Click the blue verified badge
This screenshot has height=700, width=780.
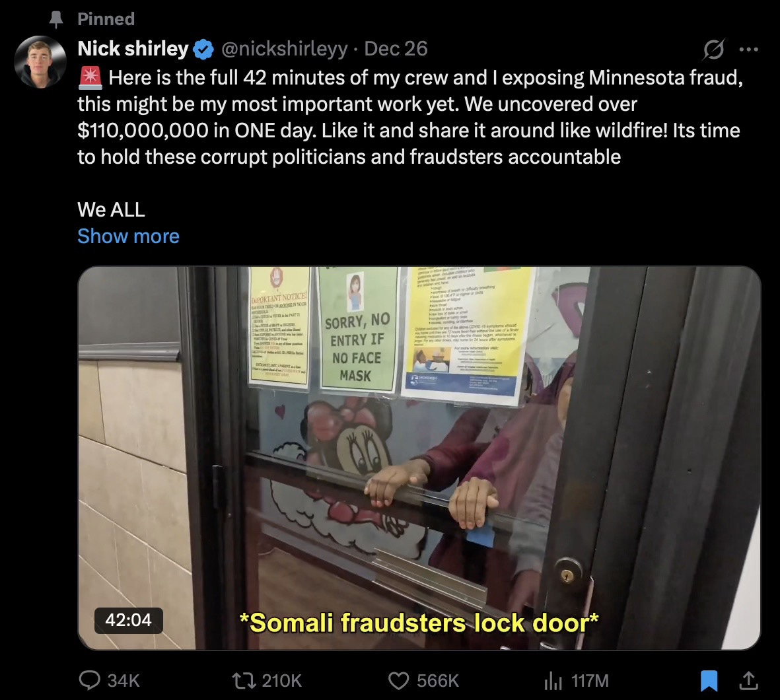tap(203, 50)
